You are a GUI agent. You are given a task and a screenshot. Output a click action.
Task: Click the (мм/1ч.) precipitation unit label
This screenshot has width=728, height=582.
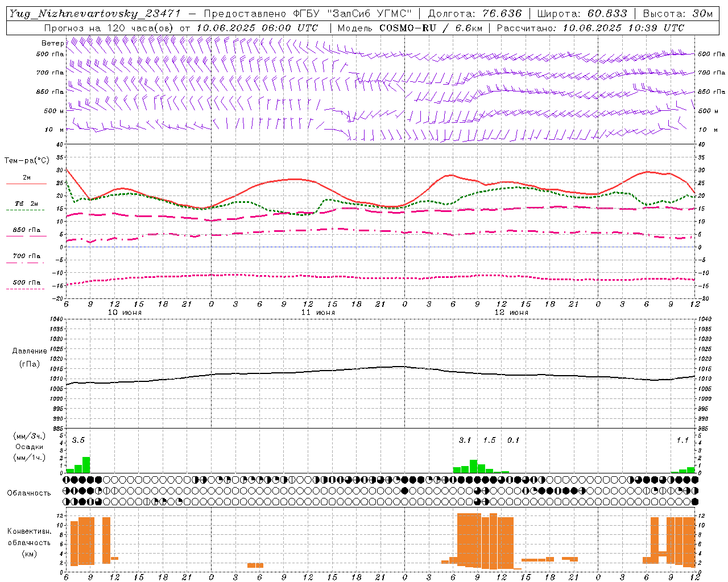click(x=30, y=458)
